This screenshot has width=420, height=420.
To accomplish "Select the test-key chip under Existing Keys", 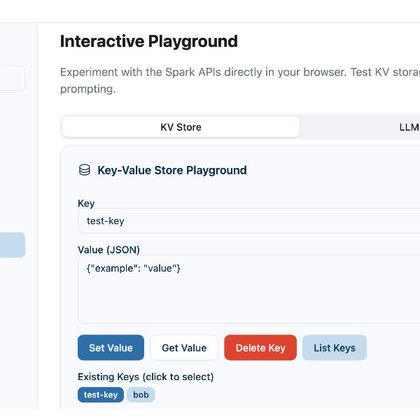I will (101, 395).
